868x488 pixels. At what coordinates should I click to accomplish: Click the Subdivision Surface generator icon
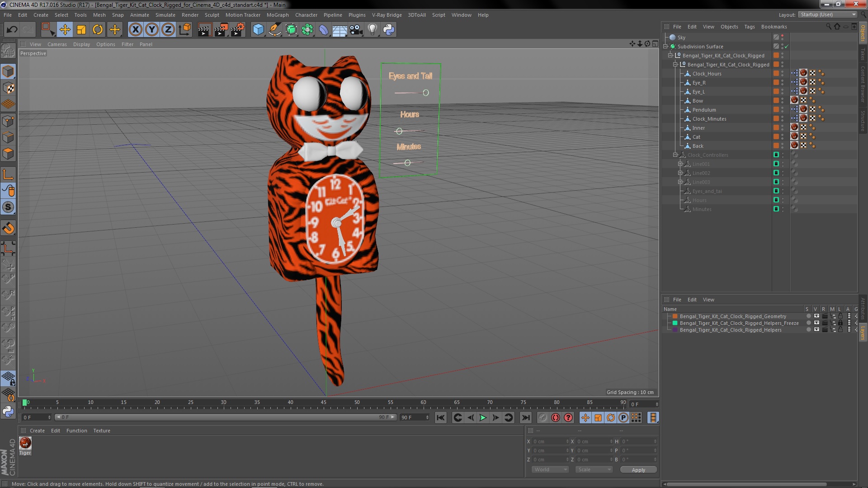tap(291, 30)
